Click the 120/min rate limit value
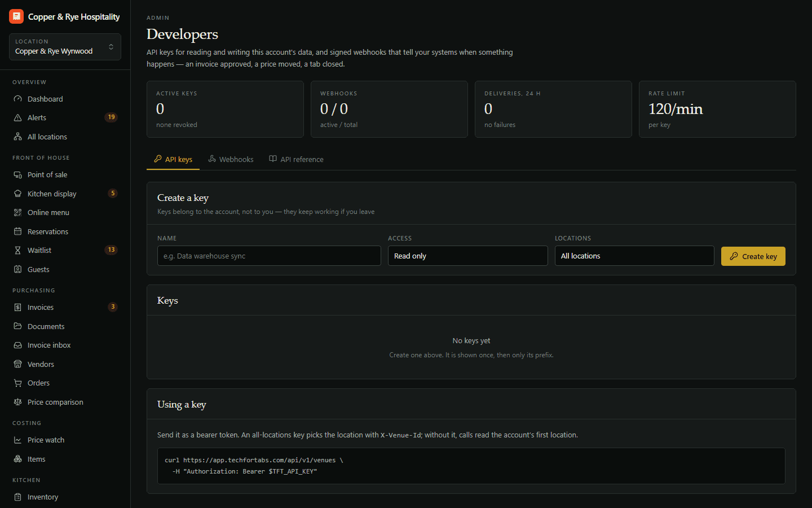The height and width of the screenshot is (508, 812). pyautogui.click(x=676, y=109)
